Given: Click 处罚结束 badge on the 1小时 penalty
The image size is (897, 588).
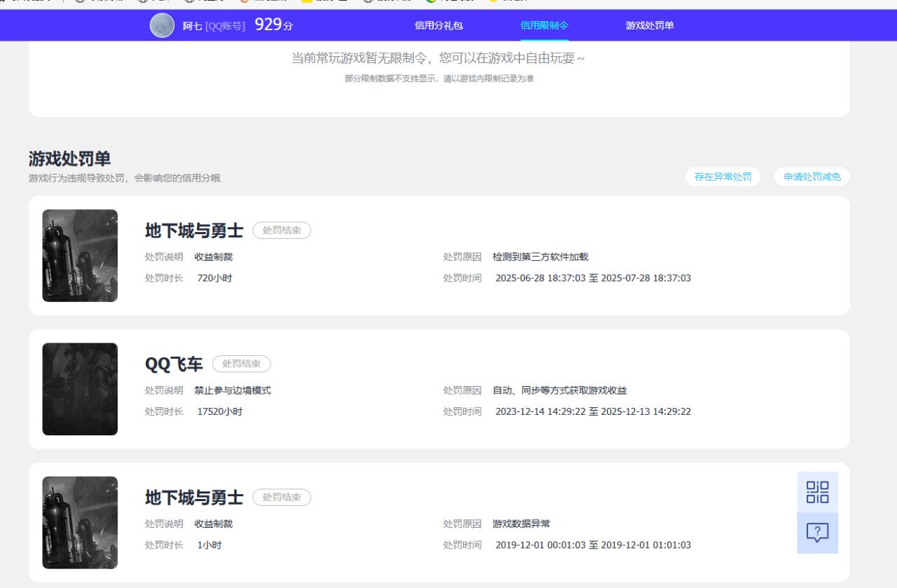Looking at the screenshot, I should tap(282, 498).
